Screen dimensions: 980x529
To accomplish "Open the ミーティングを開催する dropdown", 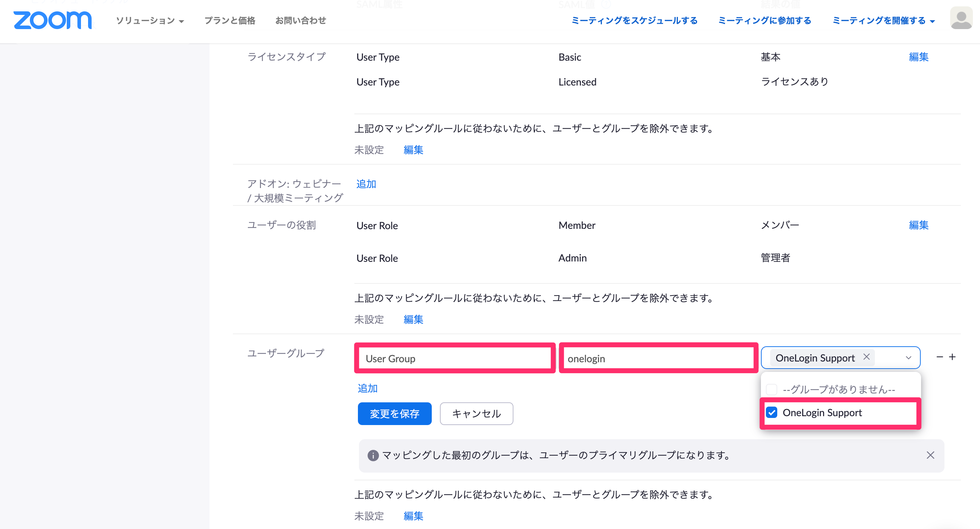I will pos(883,21).
